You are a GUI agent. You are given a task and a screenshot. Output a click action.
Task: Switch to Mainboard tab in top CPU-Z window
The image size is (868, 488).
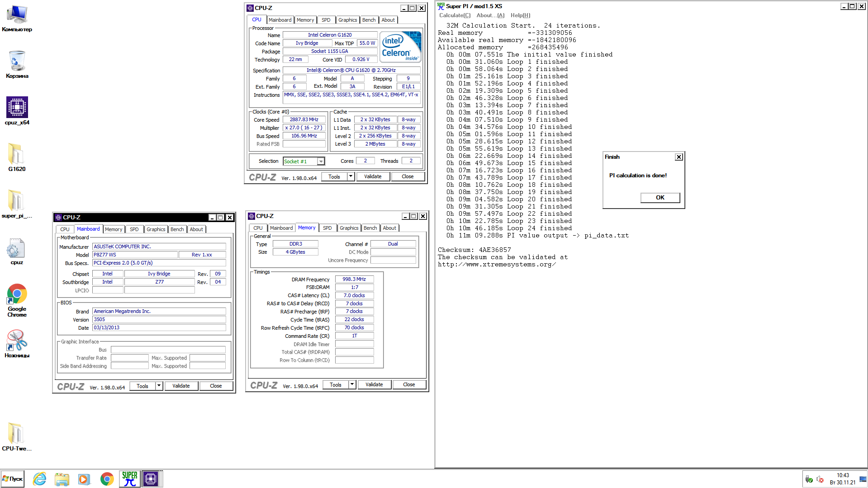(280, 20)
